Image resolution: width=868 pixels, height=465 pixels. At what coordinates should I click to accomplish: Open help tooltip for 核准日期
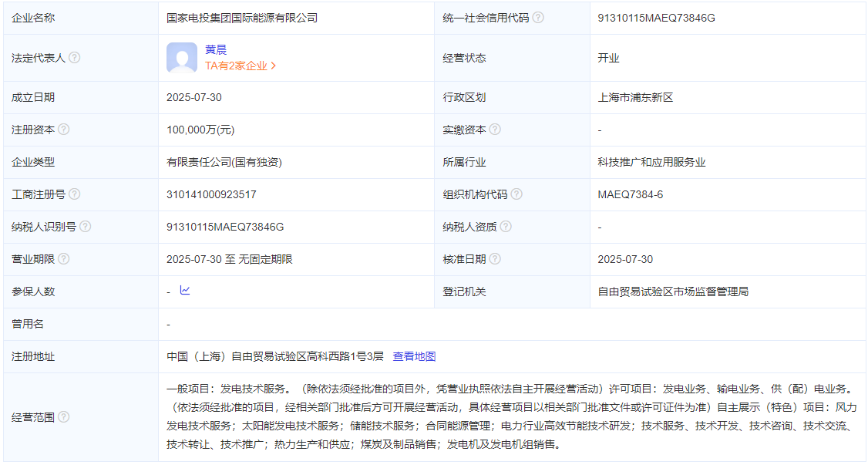coord(495,259)
